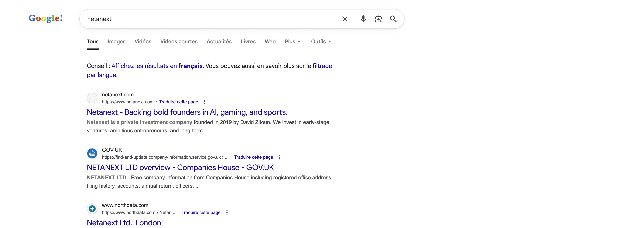Click the GOV.UK crown favicon

[92, 153]
